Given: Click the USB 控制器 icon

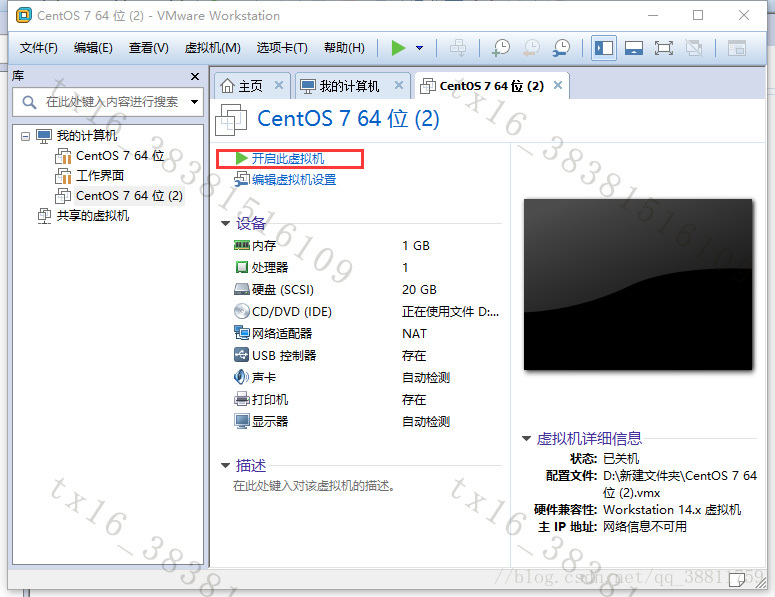Looking at the screenshot, I should click(x=242, y=355).
